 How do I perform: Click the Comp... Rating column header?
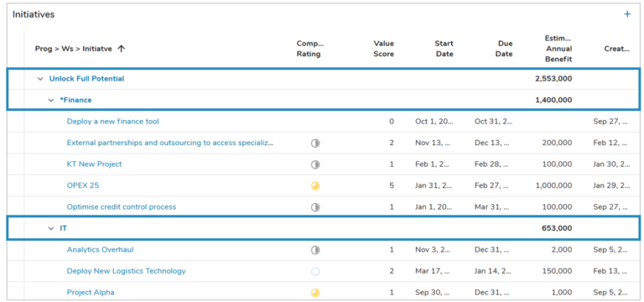coord(310,49)
